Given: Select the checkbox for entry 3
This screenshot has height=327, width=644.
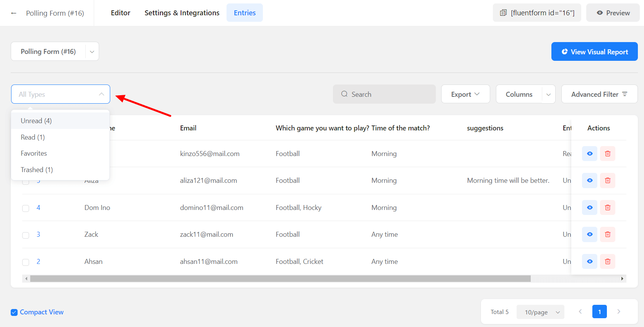Looking at the screenshot, I should tap(26, 235).
